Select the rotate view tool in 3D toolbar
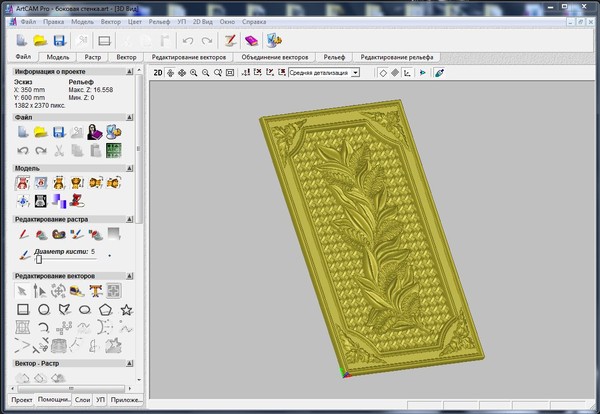 170,73
